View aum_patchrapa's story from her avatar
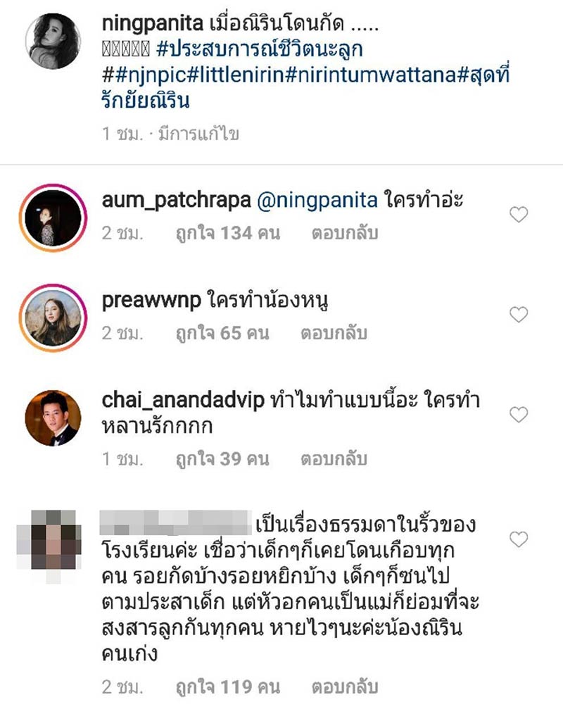 53,218
